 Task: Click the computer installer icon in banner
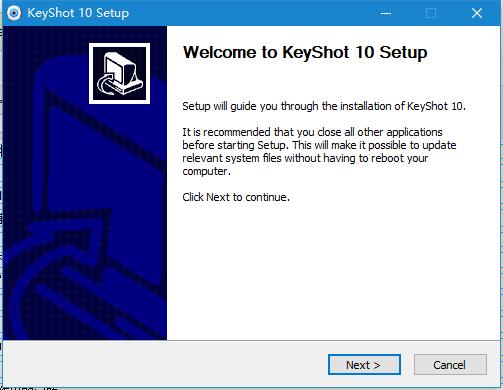coord(121,75)
